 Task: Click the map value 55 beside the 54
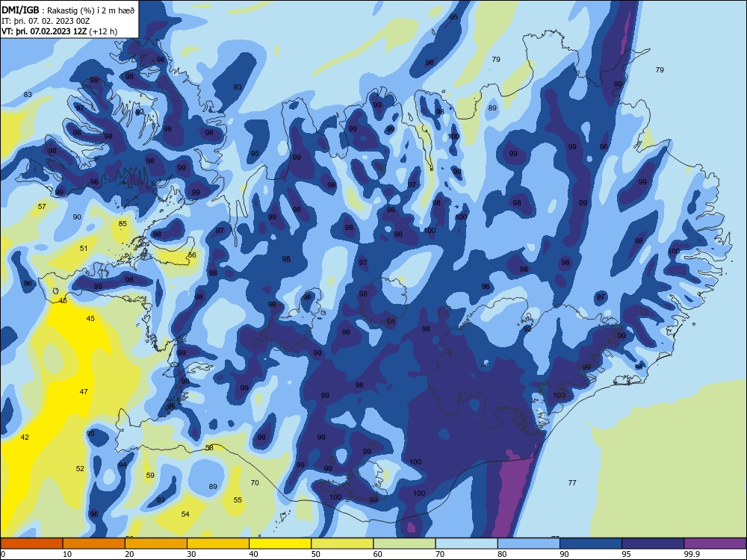click(x=238, y=500)
